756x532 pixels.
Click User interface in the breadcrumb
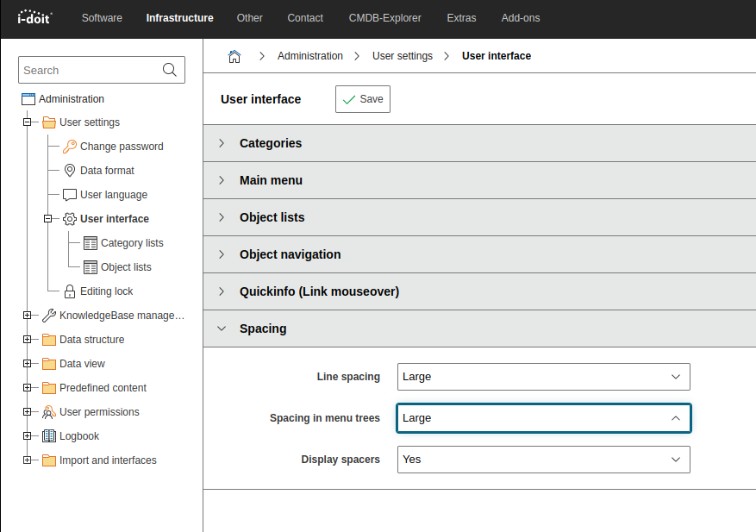pyautogui.click(x=497, y=56)
